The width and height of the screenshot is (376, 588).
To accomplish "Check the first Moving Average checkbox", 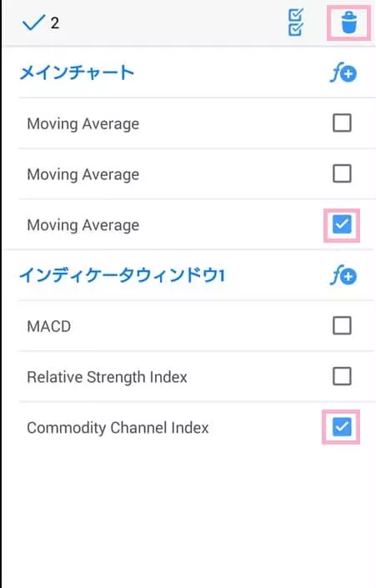I will tap(342, 123).
